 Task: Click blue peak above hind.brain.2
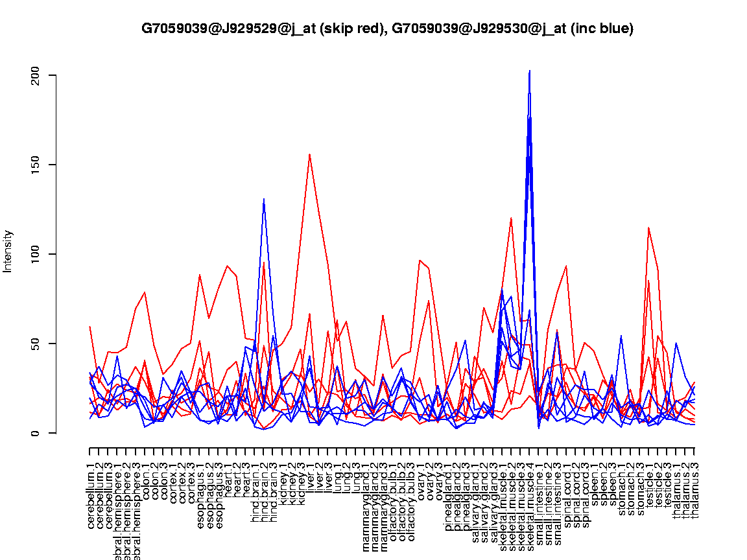point(264,200)
